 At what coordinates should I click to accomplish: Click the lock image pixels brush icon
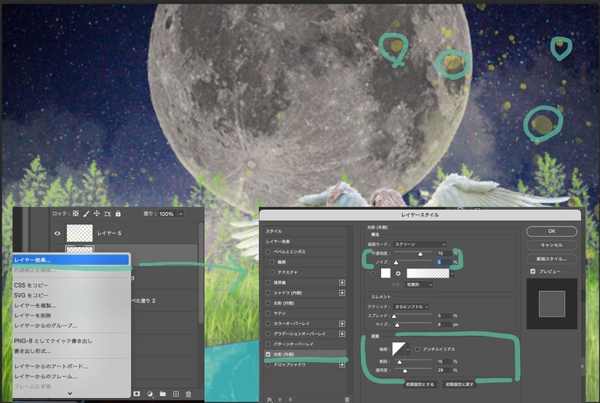87,214
